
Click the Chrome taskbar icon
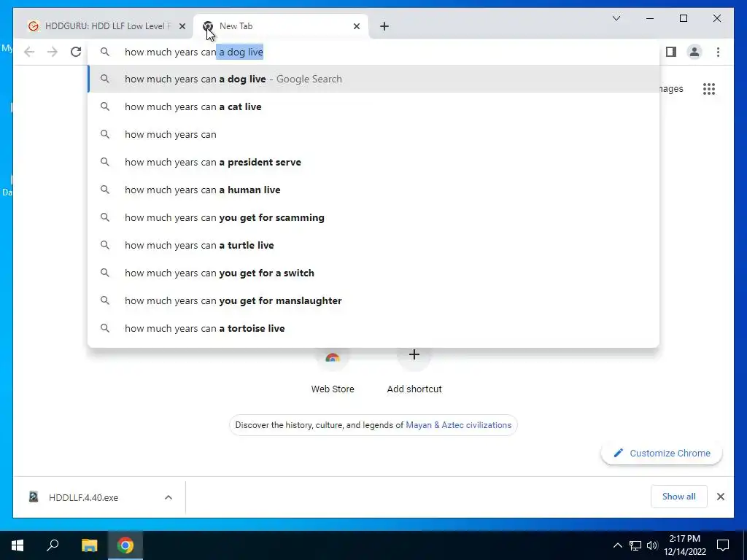tap(125, 545)
